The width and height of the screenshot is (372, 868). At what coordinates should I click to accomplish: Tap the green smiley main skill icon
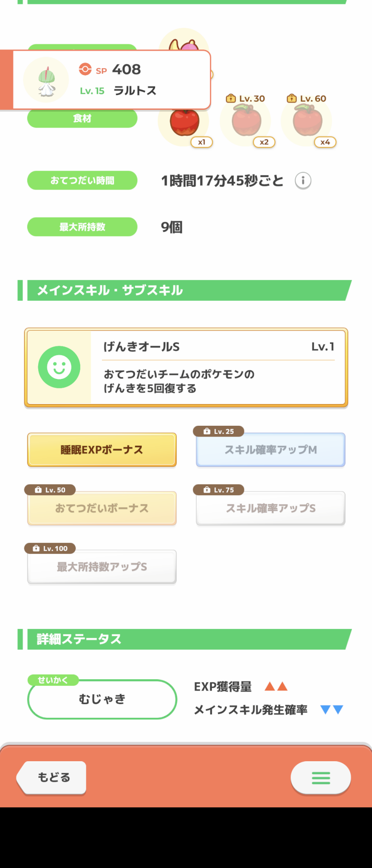click(x=59, y=367)
